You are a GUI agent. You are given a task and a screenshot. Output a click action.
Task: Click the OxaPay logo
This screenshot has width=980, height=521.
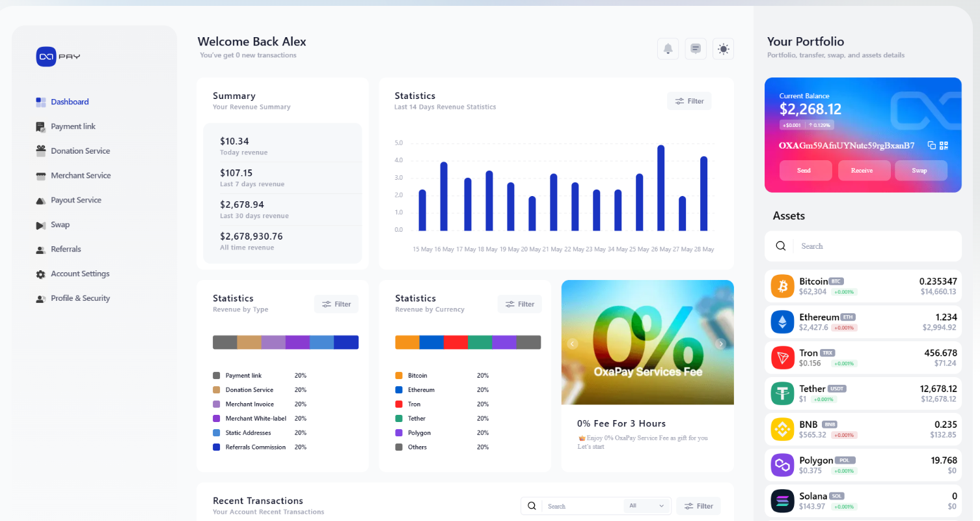point(59,57)
